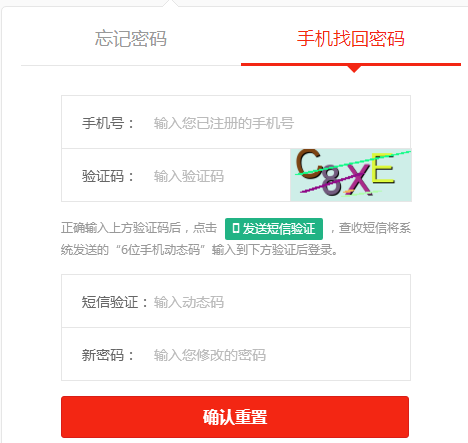
Task: Click the “6位手机动态码” instruction text
Action: point(160,249)
